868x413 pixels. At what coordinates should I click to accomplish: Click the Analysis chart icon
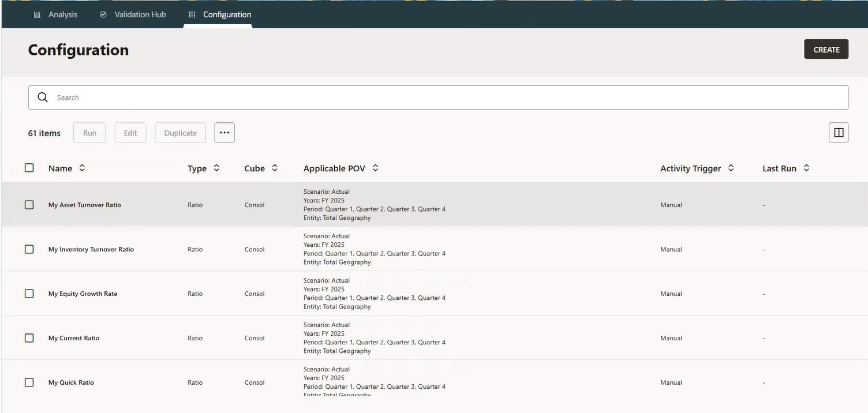(38, 14)
